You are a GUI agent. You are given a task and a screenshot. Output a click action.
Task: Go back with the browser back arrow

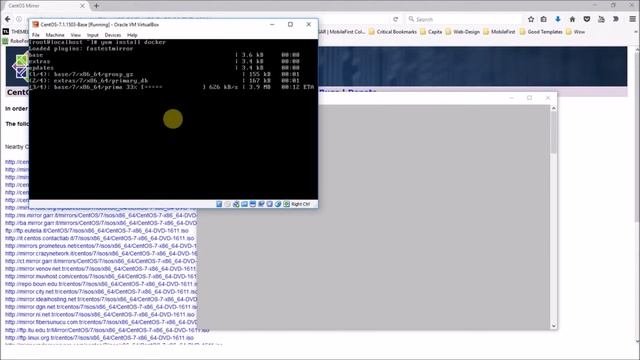[7, 19]
